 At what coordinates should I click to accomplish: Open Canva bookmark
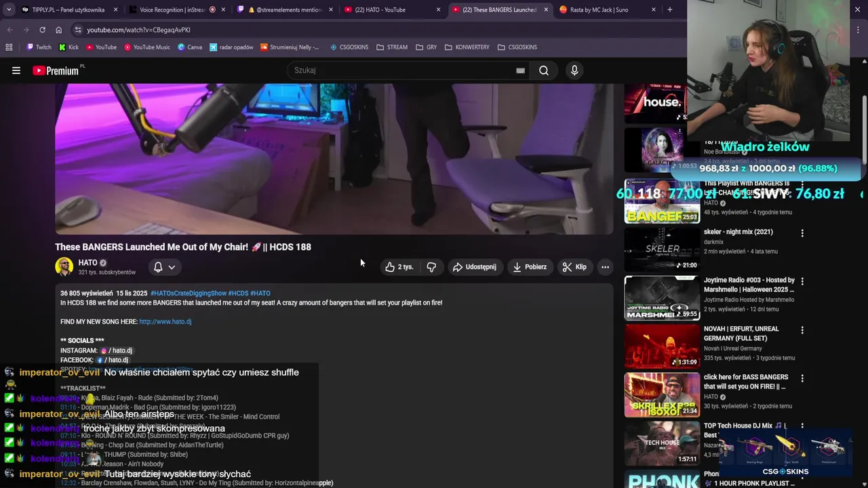coord(190,47)
